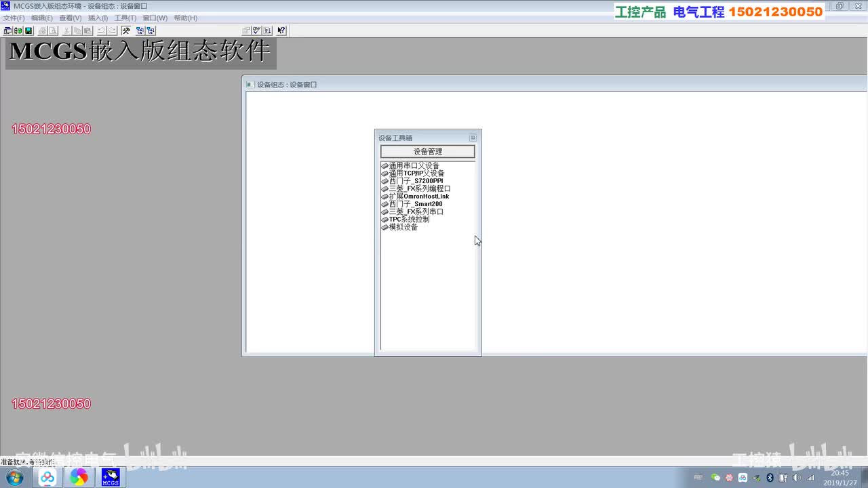Select 三菱_FX系列串口 device
This screenshot has width=868, height=488.
pyautogui.click(x=413, y=211)
